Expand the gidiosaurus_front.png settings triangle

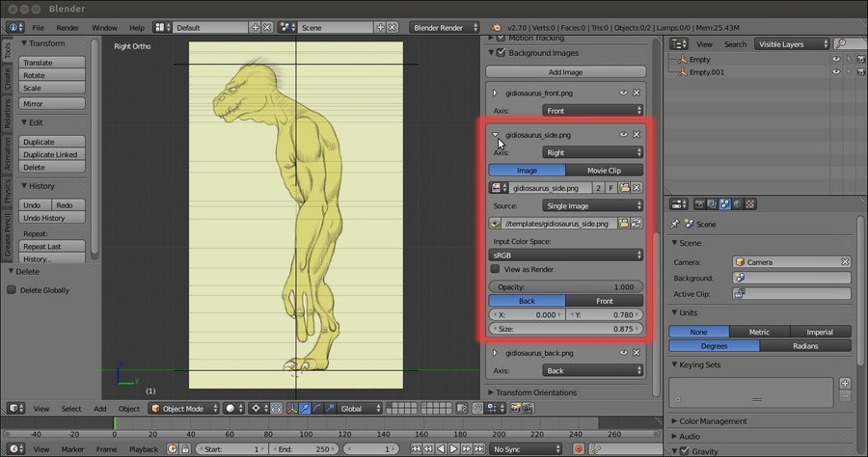coord(496,93)
